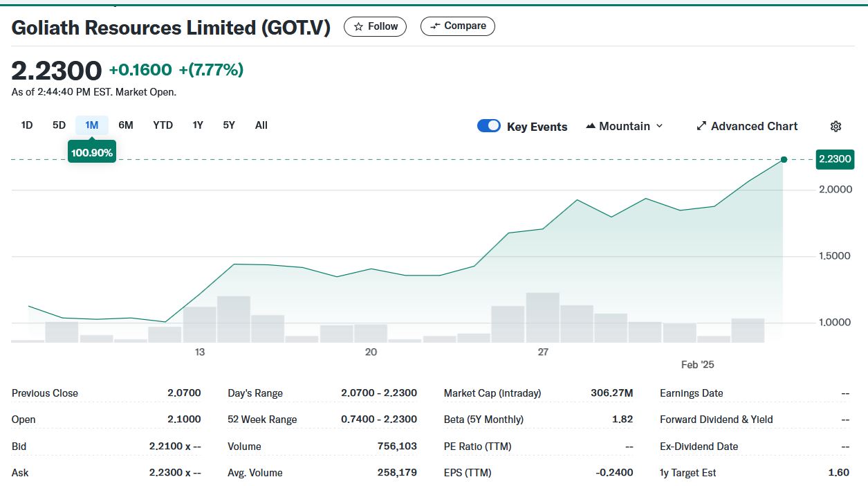The image size is (868, 486).
Task: Select the 1D time range tab
Action: 27,125
